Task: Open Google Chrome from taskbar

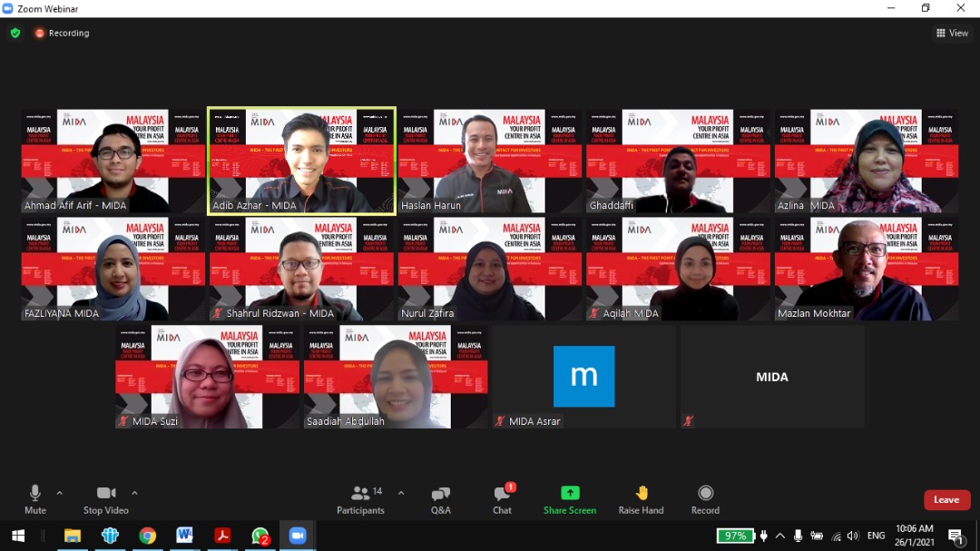Action: point(148,536)
